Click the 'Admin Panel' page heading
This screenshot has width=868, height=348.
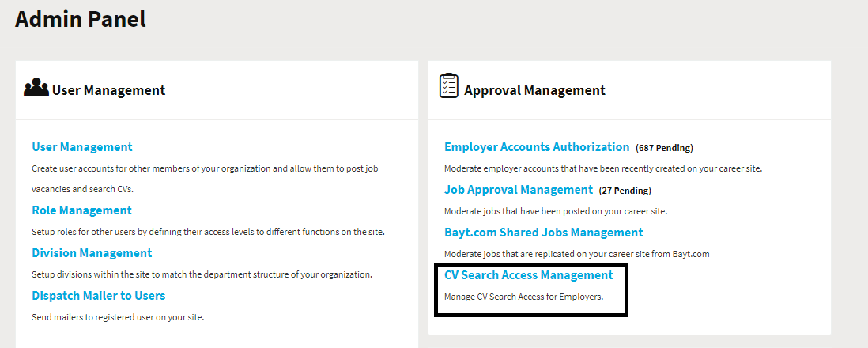pos(81,19)
